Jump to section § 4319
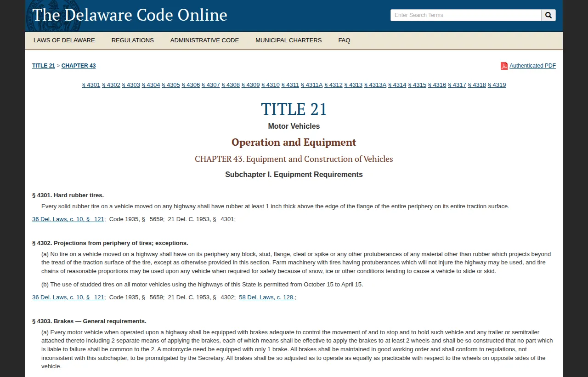Image resolution: width=588 pixels, height=377 pixels. coord(497,85)
